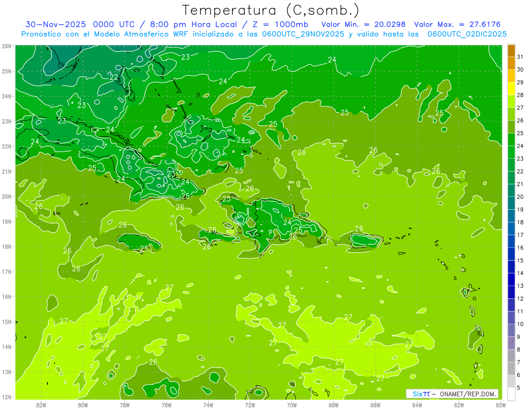Click the '62W' longitude axis label
Image resolution: width=532 pixels, height=411 pixels.
pos(459,405)
